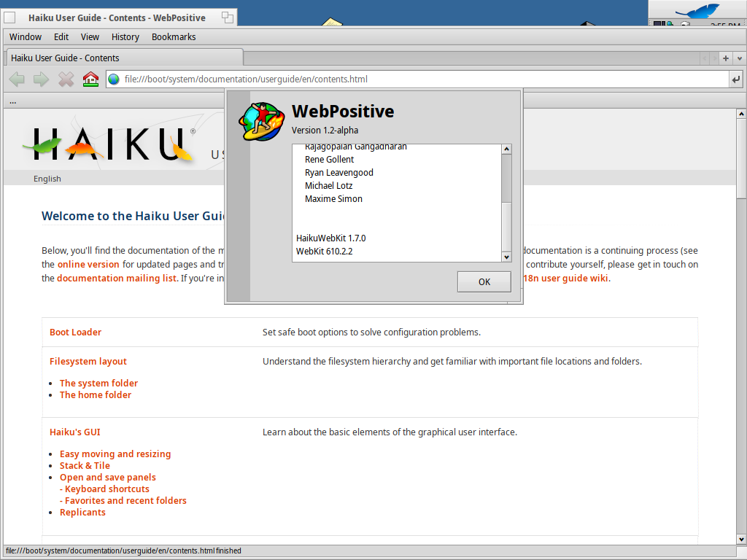Open the tab list dropdown arrow

pyautogui.click(x=740, y=58)
